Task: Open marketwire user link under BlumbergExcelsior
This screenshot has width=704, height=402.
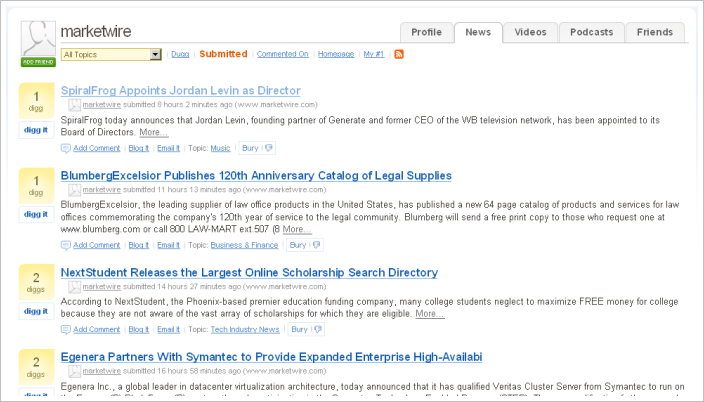Action: coord(101,190)
